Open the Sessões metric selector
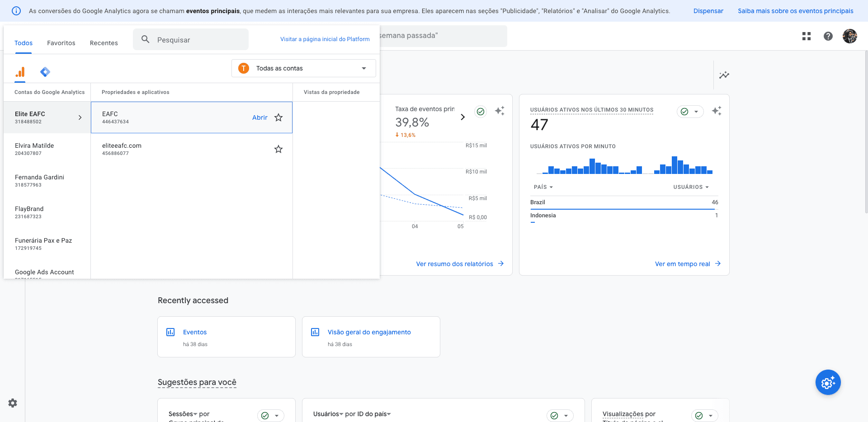868x422 pixels. (183, 414)
